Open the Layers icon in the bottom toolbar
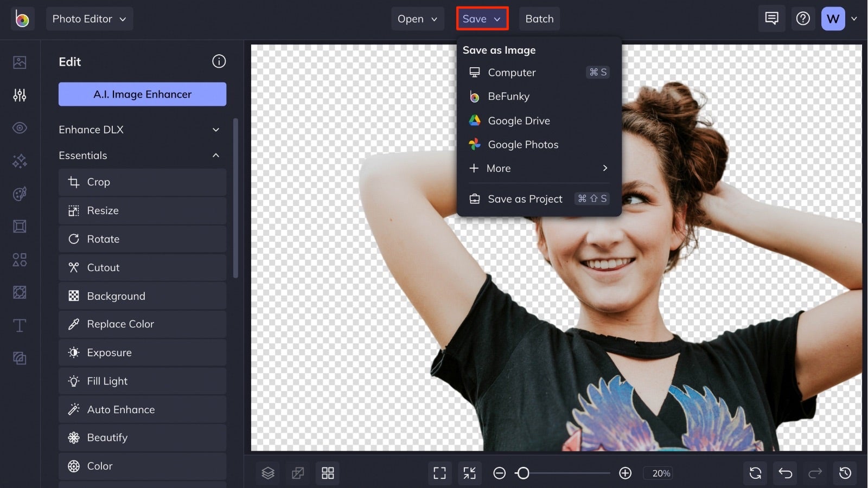The height and width of the screenshot is (488, 868). tap(267, 473)
